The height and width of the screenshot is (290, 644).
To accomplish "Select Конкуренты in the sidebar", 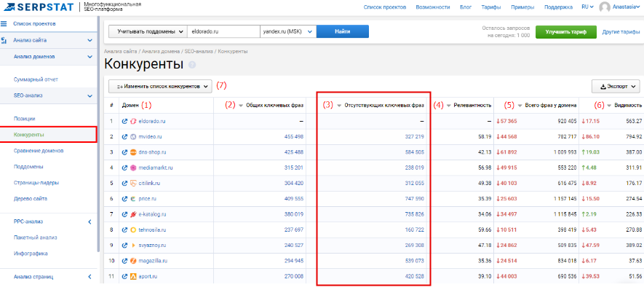I will (29, 135).
